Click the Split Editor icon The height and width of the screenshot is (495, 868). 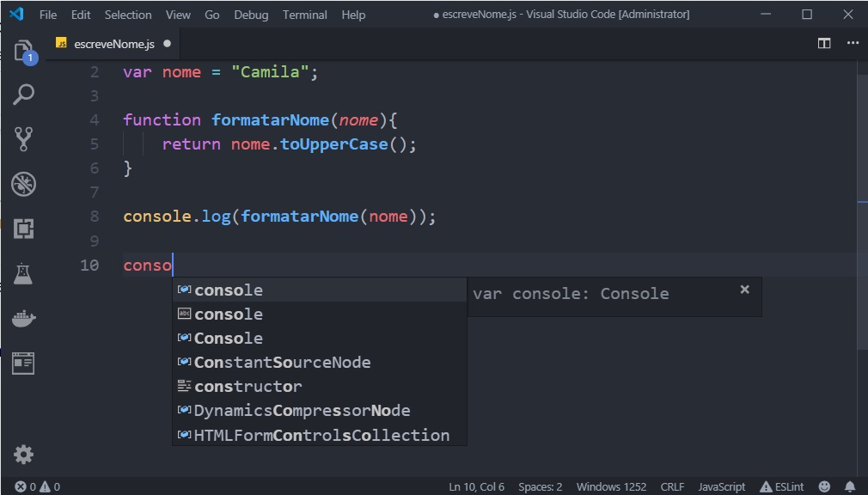823,42
